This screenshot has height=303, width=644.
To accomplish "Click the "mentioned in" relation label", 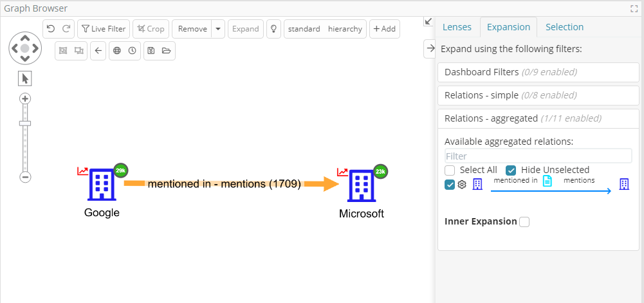I will click(515, 180).
